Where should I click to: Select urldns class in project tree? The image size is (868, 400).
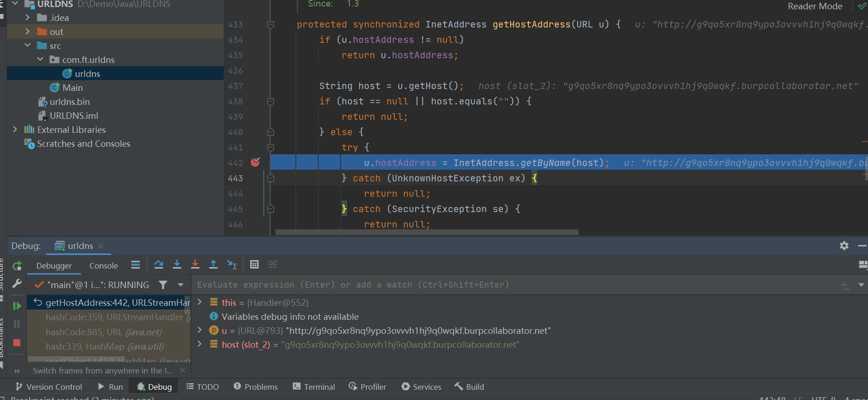[87, 74]
